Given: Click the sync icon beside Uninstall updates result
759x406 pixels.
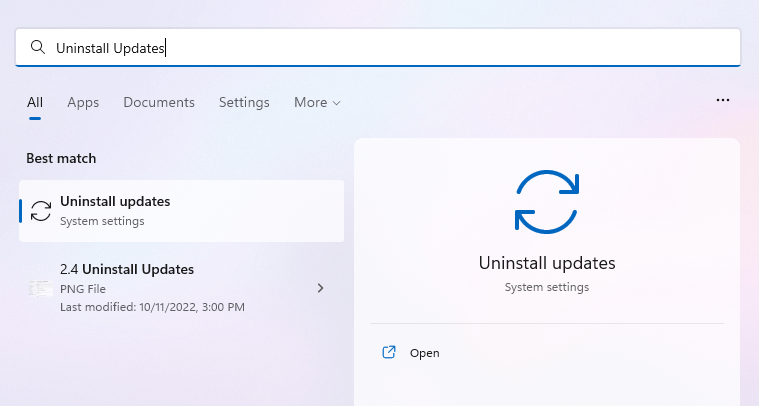Looking at the screenshot, I should 41,210.
